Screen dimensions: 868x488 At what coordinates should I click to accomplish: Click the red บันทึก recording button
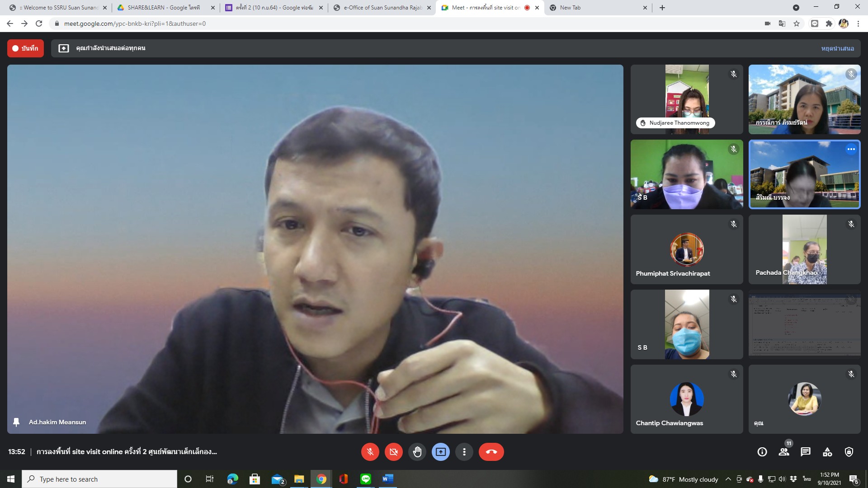coord(25,48)
